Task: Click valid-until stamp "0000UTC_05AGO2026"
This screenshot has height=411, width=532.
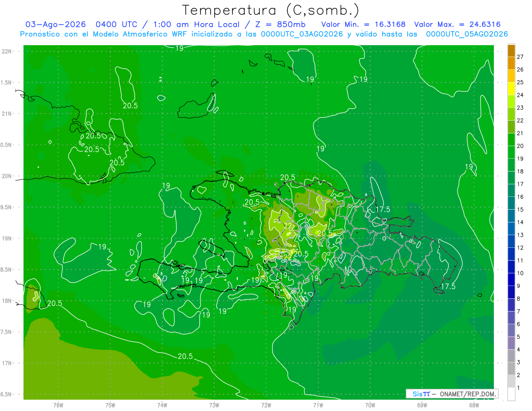Action: (x=467, y=34)
